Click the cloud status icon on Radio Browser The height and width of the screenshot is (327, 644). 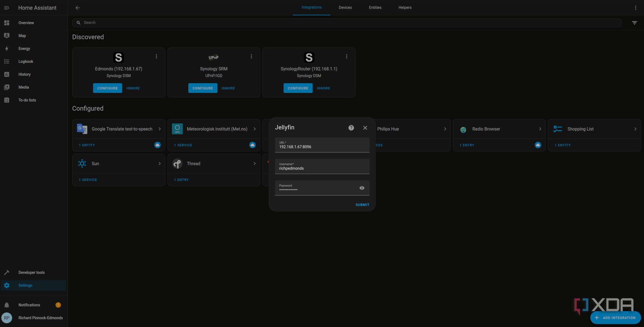point(538,145)
